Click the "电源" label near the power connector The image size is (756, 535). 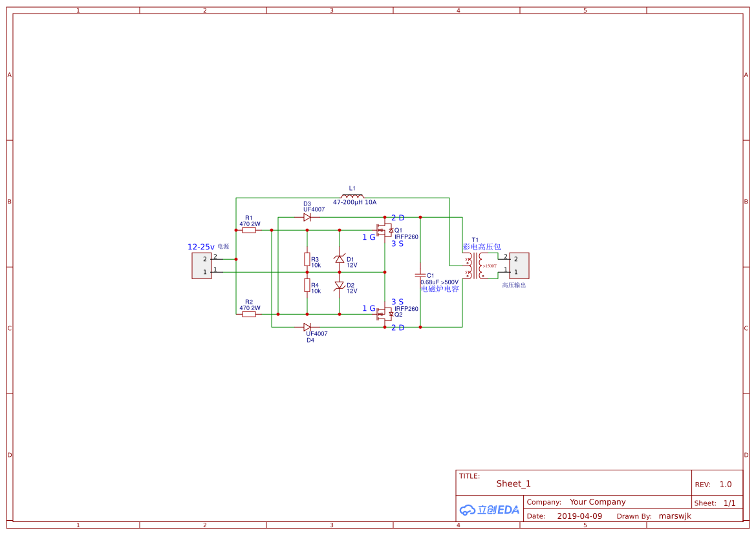[x=222, y=247]
